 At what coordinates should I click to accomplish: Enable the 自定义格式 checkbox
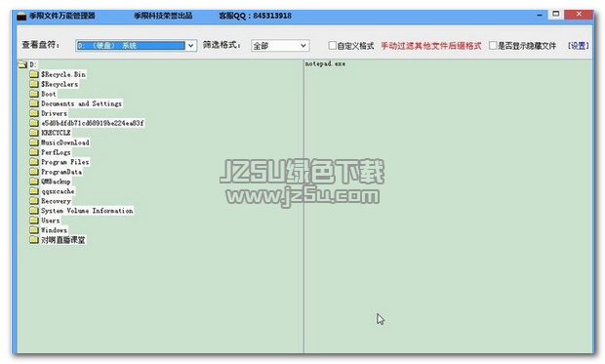332,46
